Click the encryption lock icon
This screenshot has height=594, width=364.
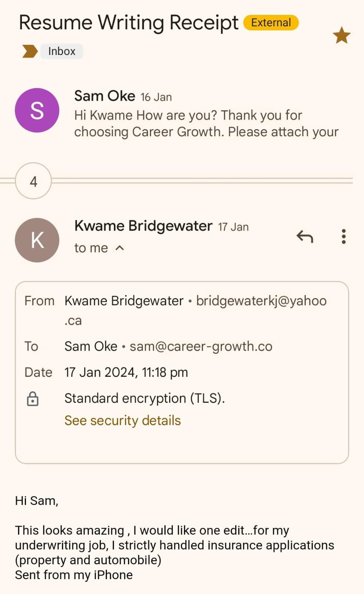33,399
